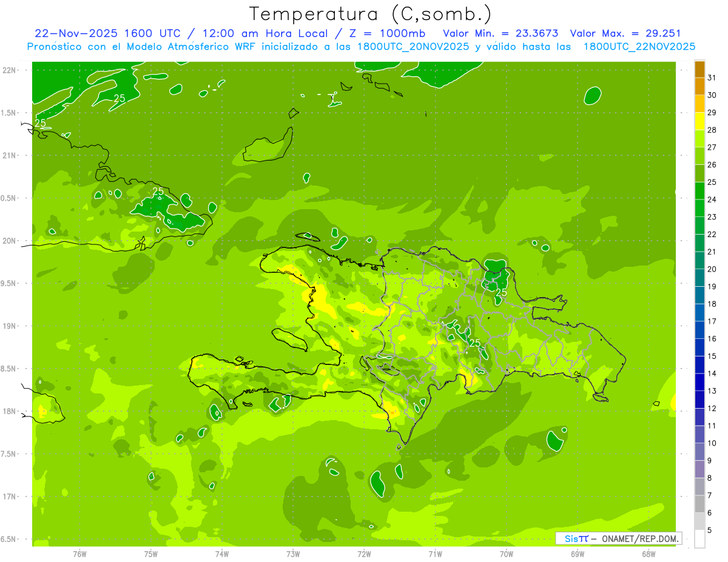Screen dimensions: 728x562
Task: Click the white swatch below the 5 label
Action: coord(699,539)
